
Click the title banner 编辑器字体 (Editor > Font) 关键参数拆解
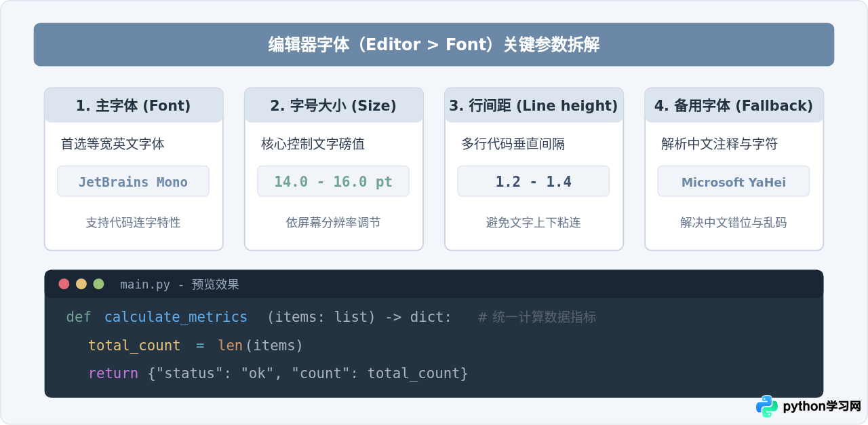pos(434,45)
